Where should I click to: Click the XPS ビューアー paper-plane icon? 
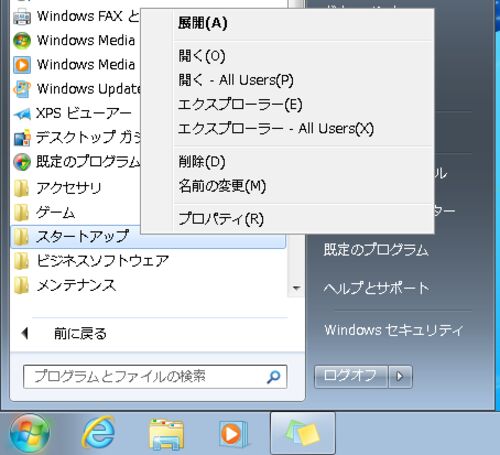(x=22, y=114)
